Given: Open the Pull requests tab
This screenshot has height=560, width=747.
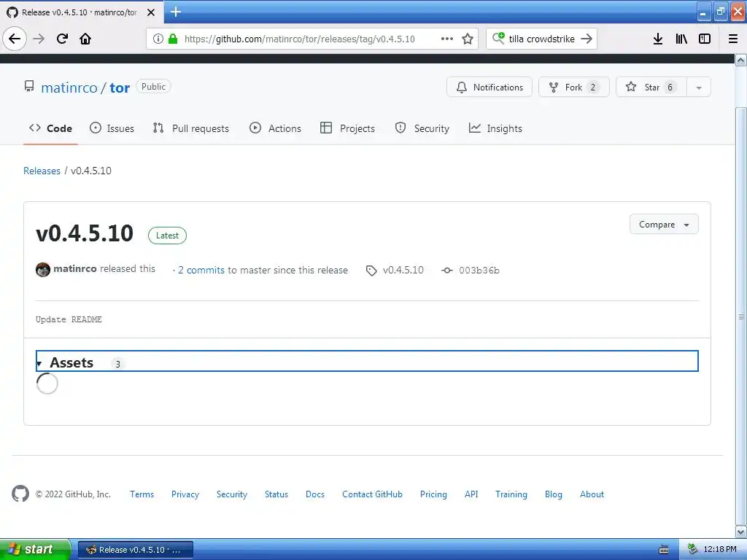Looking at the screenshot, I should tap(190, 128).
